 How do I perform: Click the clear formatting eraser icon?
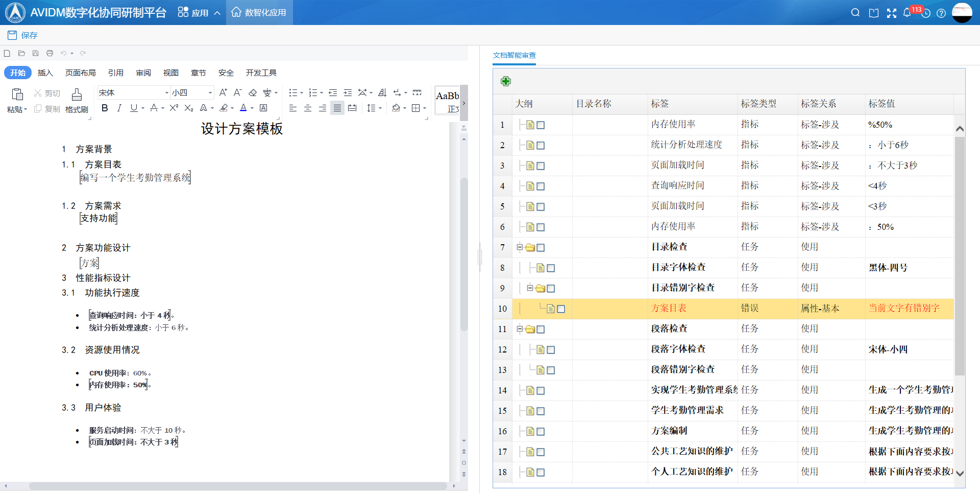253,92
